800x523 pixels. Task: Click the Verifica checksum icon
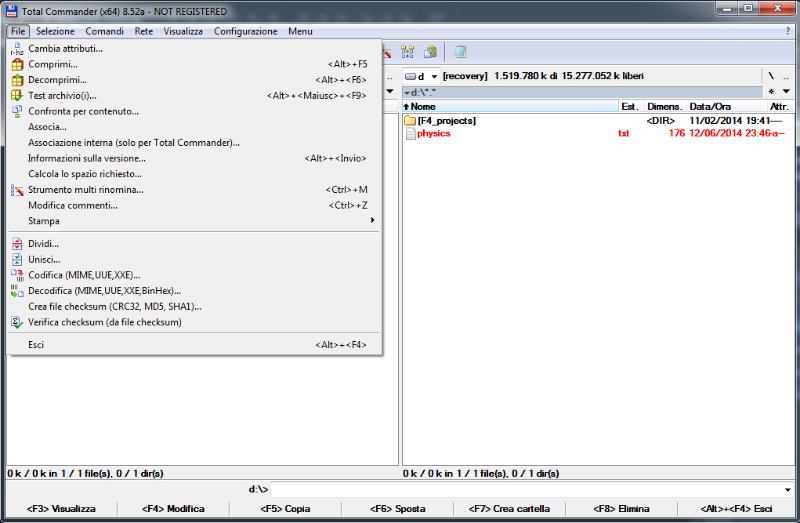coord(17,323)
